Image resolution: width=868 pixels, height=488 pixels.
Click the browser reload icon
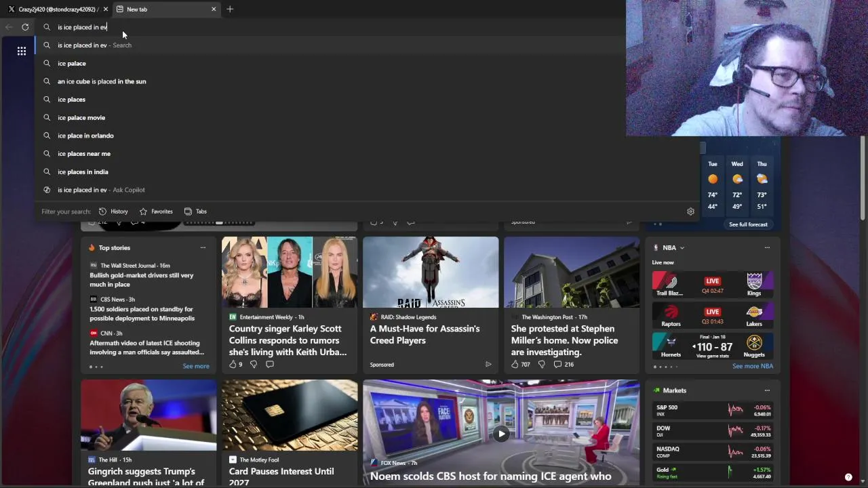[x=25, y=27]
